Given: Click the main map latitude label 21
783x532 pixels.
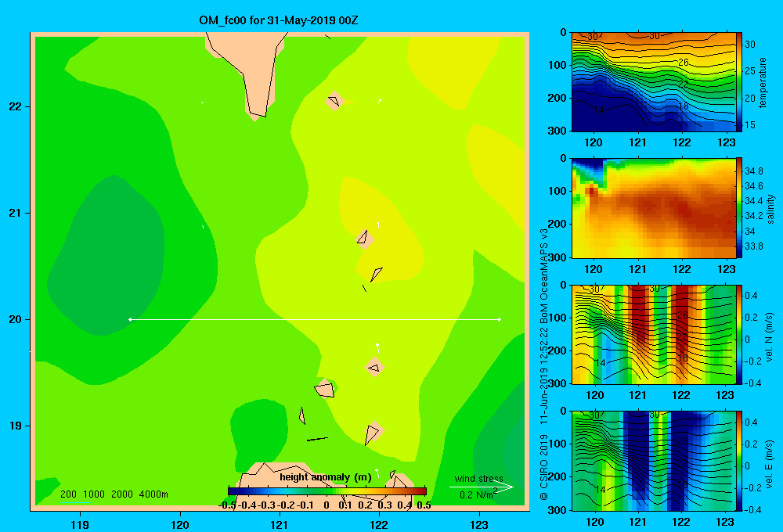Looking at the screenshot, I should (x=16, y=213).
